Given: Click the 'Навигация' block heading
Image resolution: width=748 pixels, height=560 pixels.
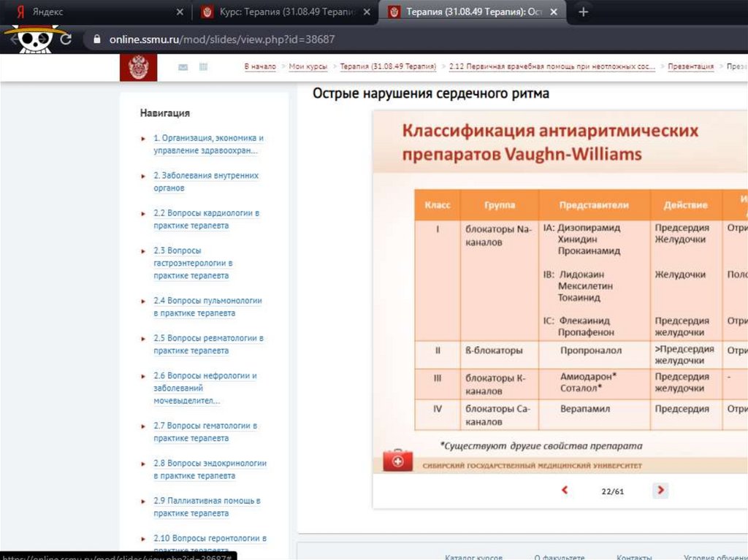Looking at the screenshot, I should pos(164,113).
